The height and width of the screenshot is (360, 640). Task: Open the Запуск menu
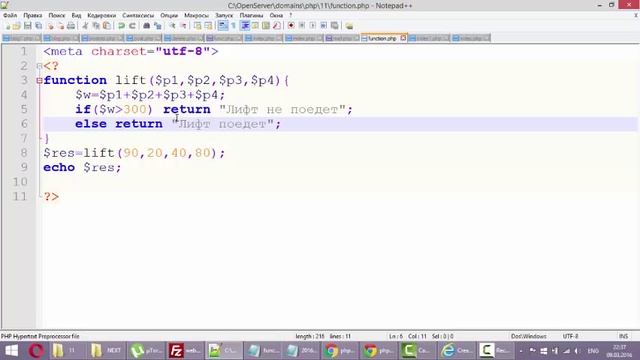pos(224,15)
